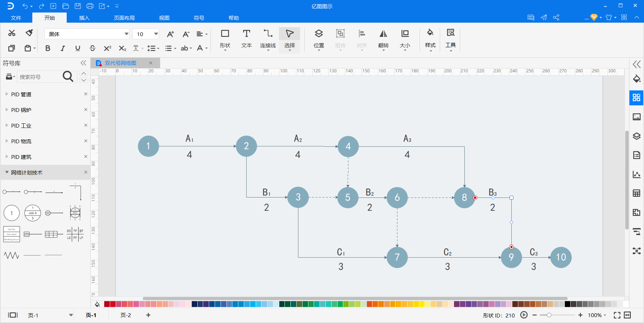Click the Print icon in title bar
The image size is (644, 323).
pyautogui.click(x=90, y=6)
